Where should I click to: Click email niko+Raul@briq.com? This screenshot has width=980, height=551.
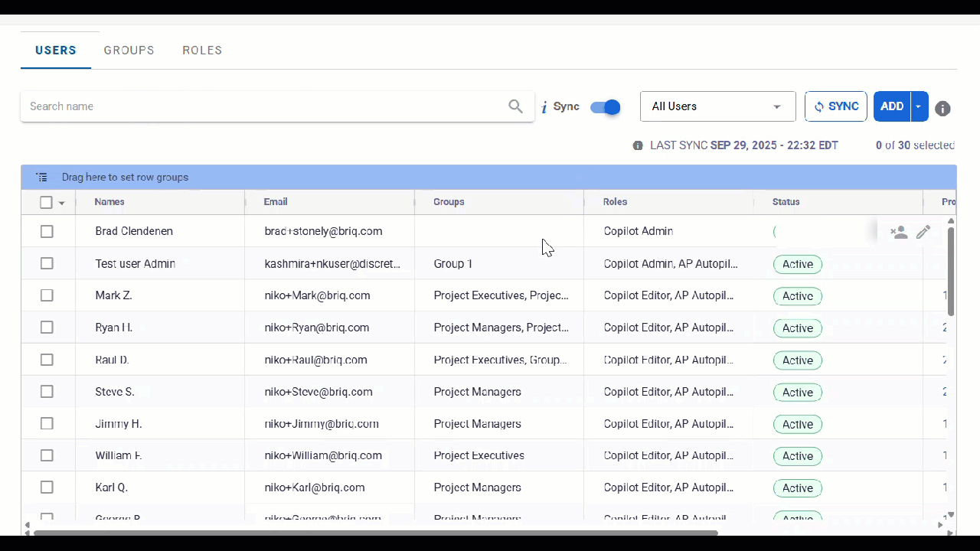coord(315,360)
